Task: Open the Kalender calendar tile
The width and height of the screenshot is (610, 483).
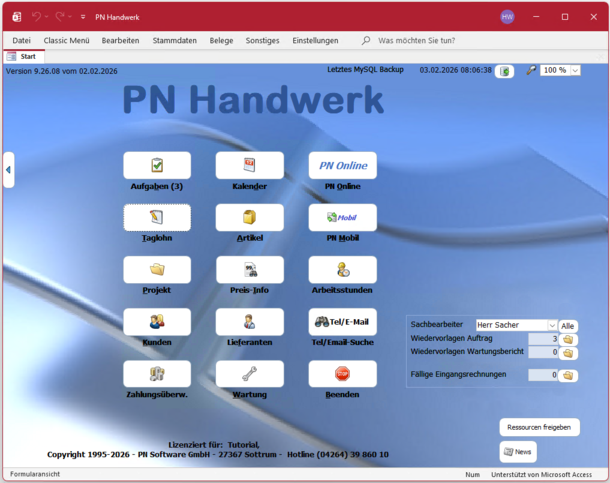Action: click(249, 166)
